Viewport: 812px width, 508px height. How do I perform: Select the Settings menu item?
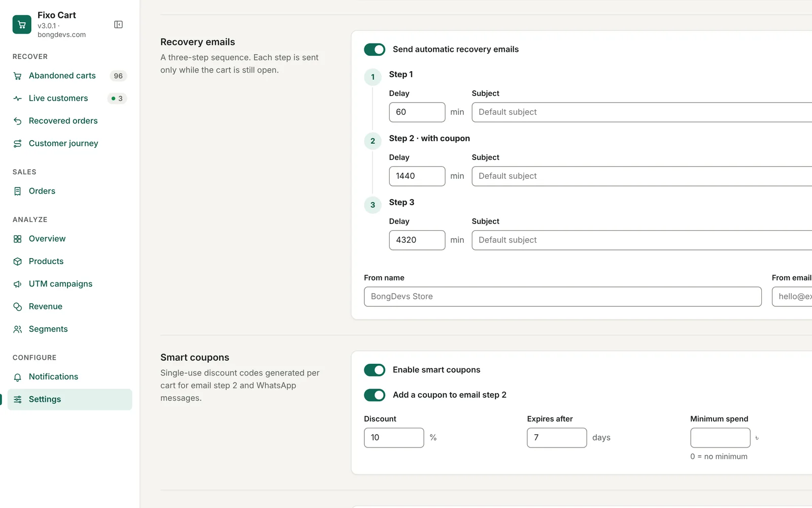(x=70, y=399)
